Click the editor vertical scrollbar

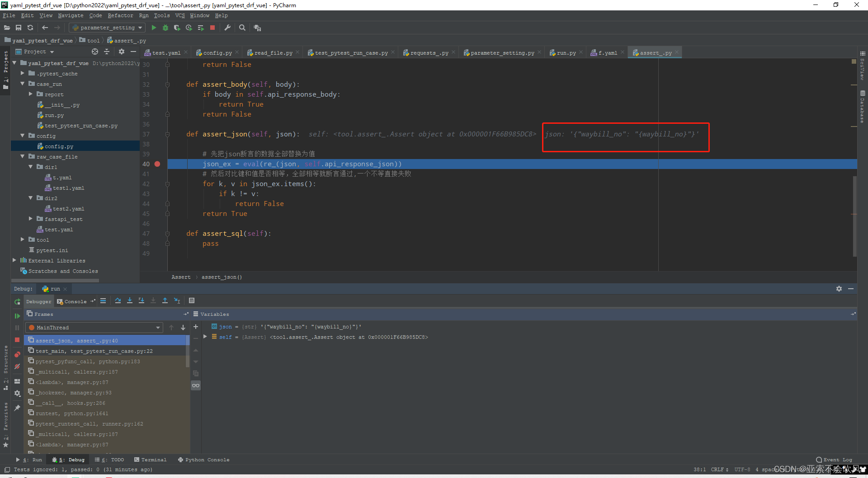[854, 216]
